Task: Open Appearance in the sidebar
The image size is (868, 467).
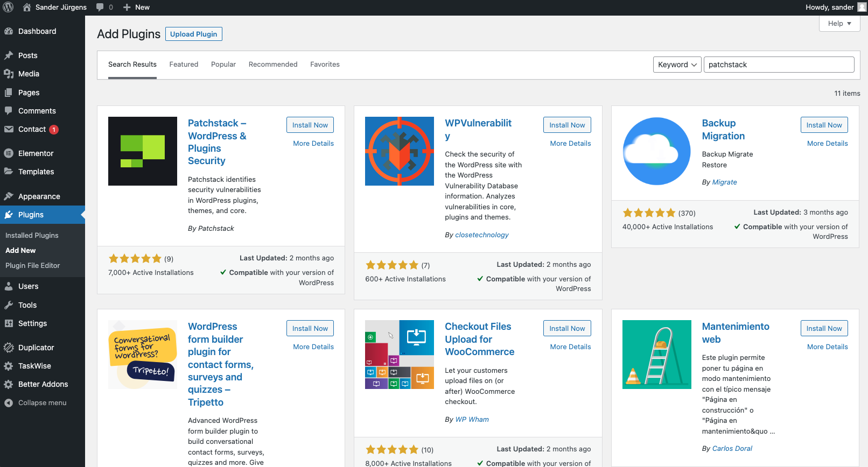Action: pos(43,196)
